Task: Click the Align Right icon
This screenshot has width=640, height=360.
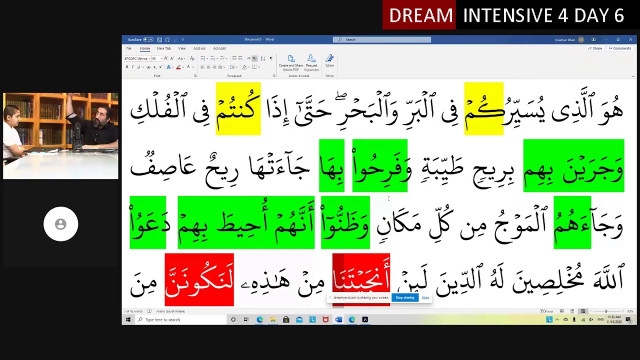Action: click(214, 67)
